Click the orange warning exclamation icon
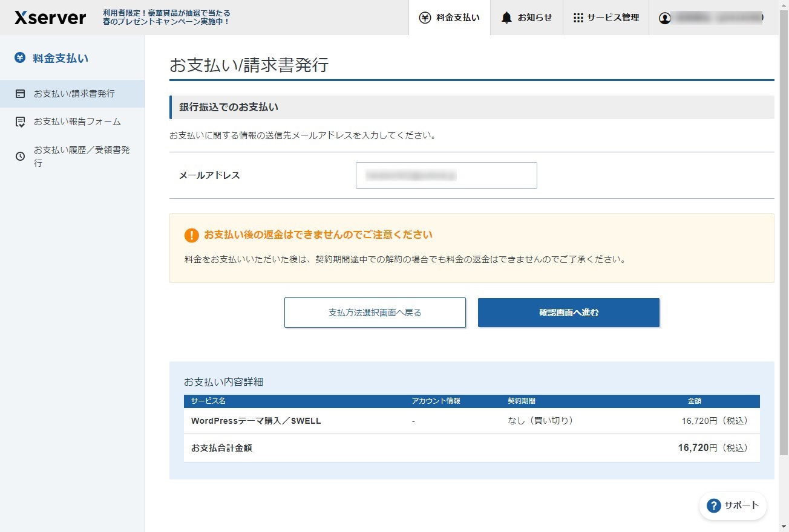789x532 pixels. 192,235
